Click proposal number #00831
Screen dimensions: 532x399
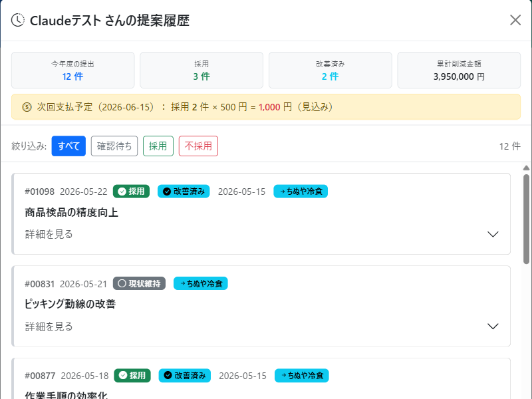(40, 284)
